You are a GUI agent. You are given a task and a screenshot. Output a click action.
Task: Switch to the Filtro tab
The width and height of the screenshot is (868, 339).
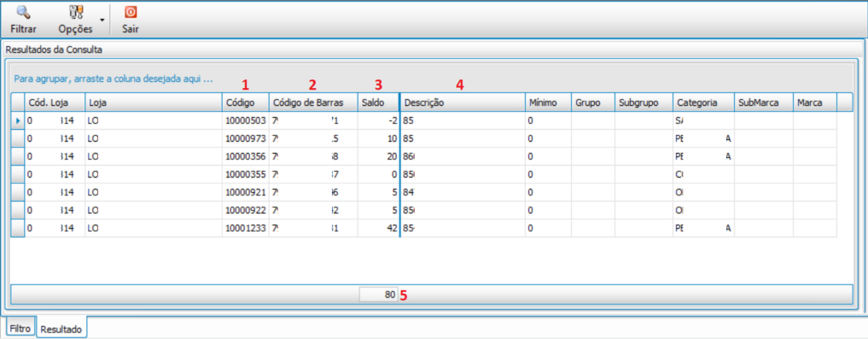point(21,327)
